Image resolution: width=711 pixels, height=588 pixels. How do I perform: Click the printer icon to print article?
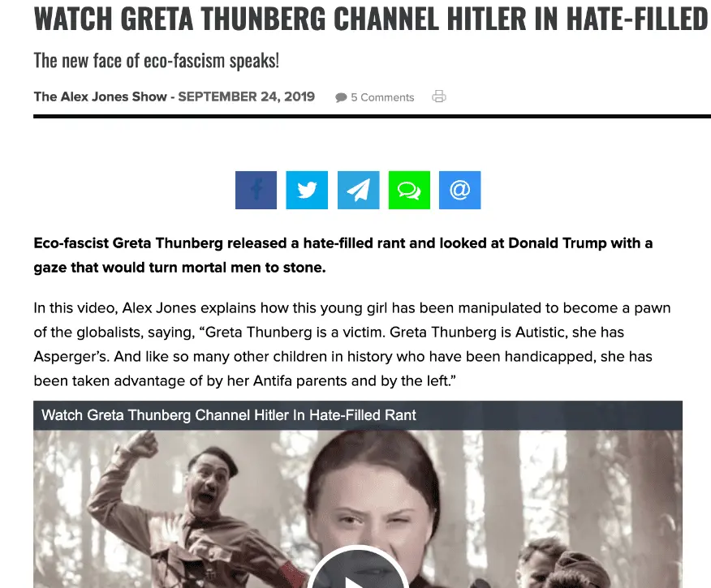439,97
